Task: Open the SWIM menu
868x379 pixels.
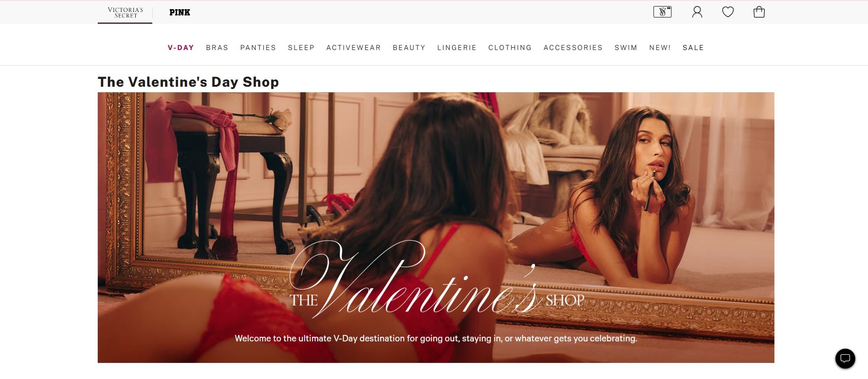Action: click(x=626, y=48)
